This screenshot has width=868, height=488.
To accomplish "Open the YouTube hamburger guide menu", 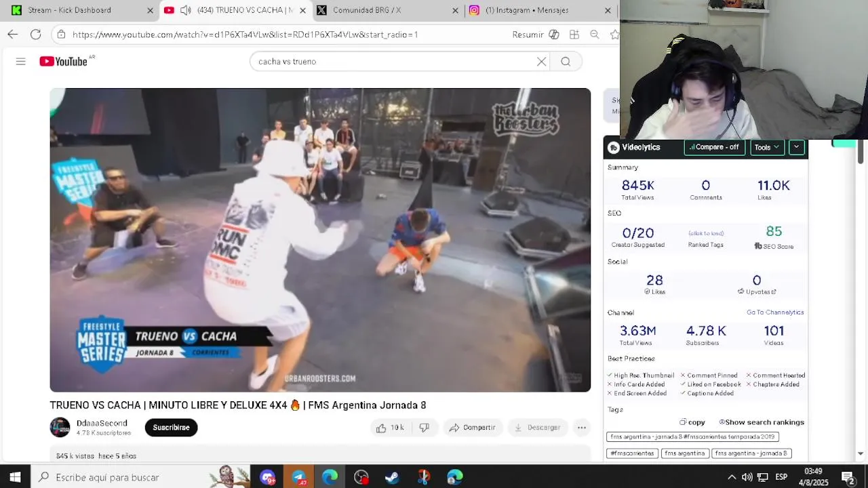I will coord(21,62).
